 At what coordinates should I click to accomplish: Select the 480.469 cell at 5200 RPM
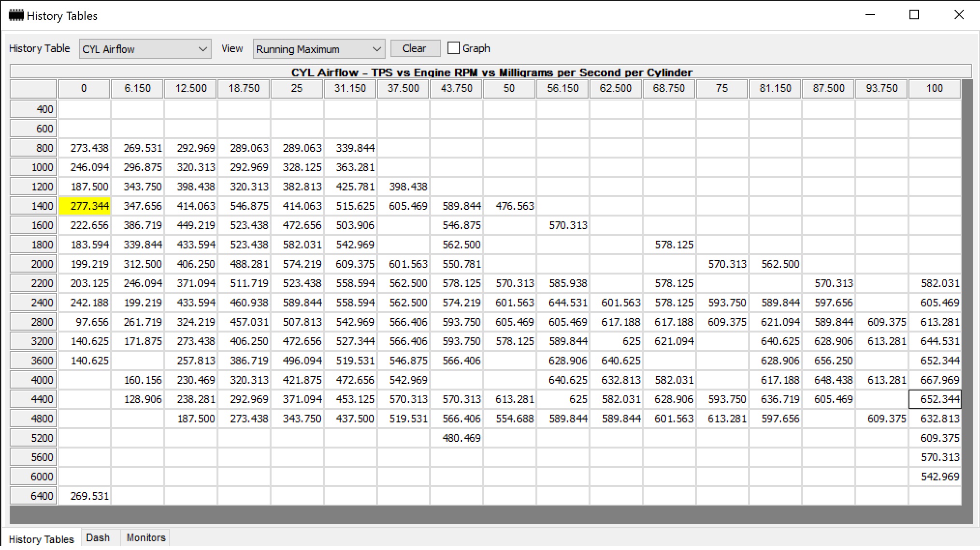tap(456, 438)
